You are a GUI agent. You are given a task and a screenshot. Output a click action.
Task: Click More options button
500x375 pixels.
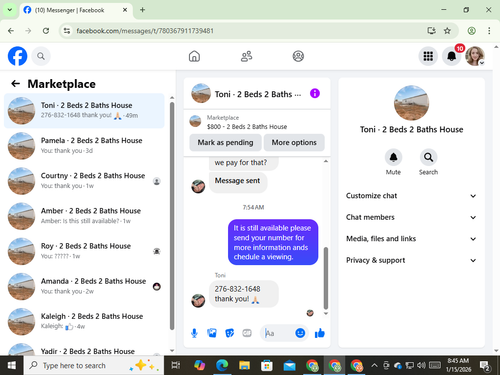coord(294,142)
